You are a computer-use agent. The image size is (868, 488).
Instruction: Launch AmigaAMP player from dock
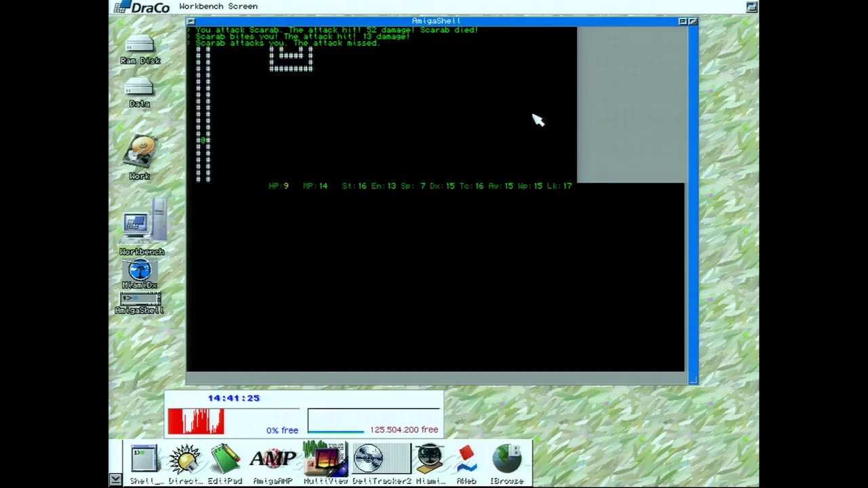click(273, 464)
